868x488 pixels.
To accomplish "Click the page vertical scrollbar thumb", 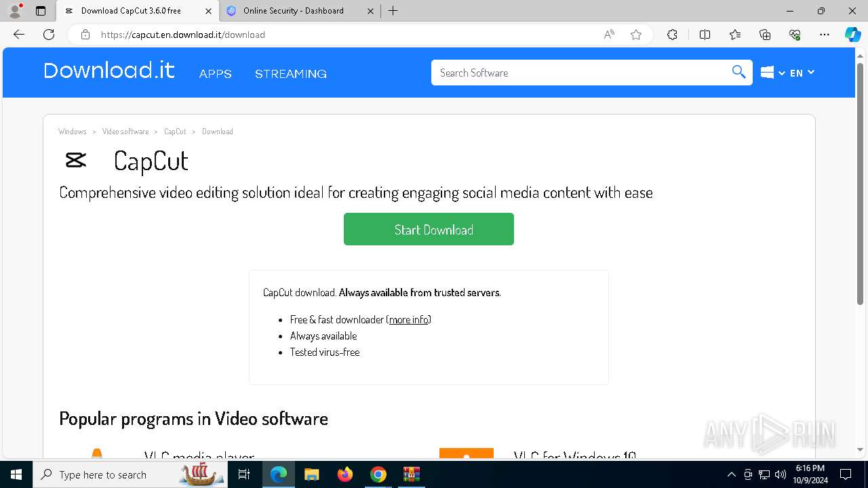I will pyautogui.click(x=861, y=183).
